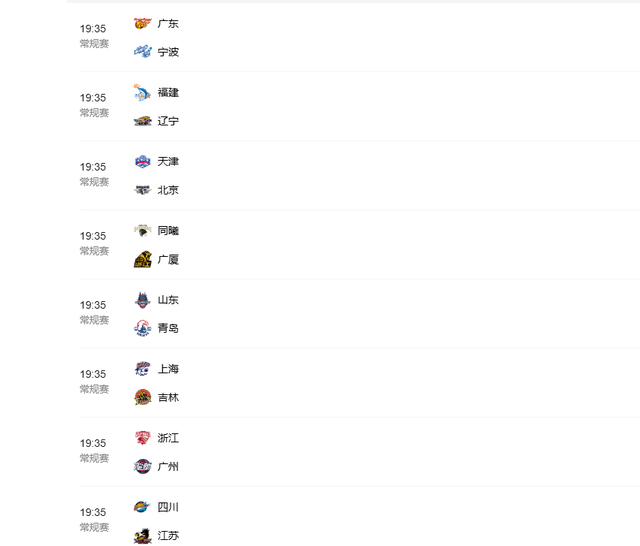The image size is (640, 546).
Task: Click the 广厦 team logo icon
Action: pyautogui.click(x=142, y=259)
